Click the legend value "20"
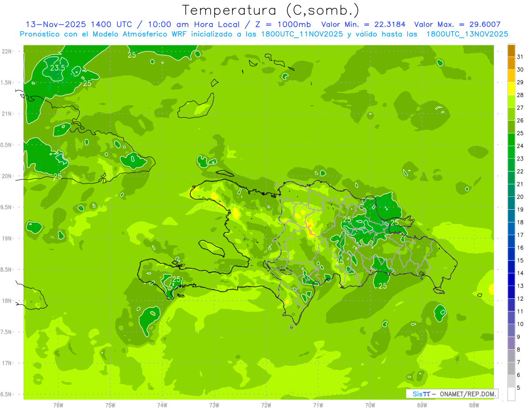The width and height of the screenshot is (532, 411). pyautogui.click(x=520, y=197)
